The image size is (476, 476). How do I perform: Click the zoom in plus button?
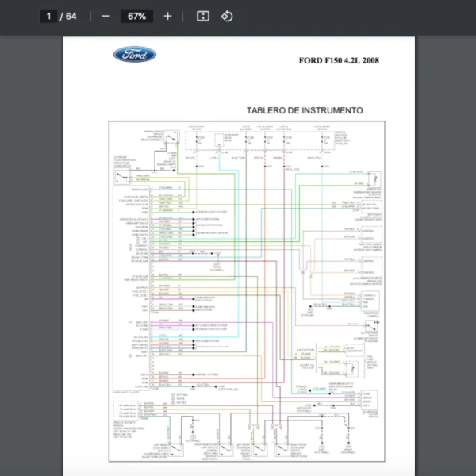coord(167,16)
